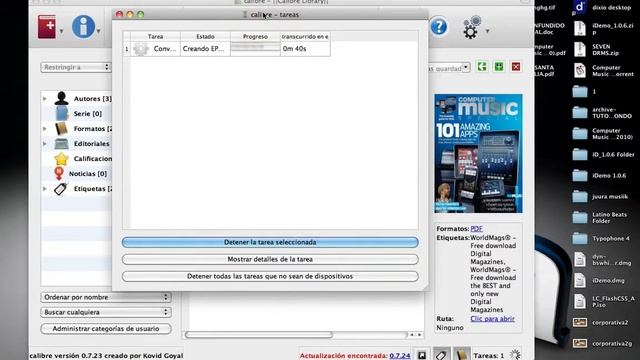
Task: Click the 'transcurrido en e' column header
Action: click(x=305, y=36)
